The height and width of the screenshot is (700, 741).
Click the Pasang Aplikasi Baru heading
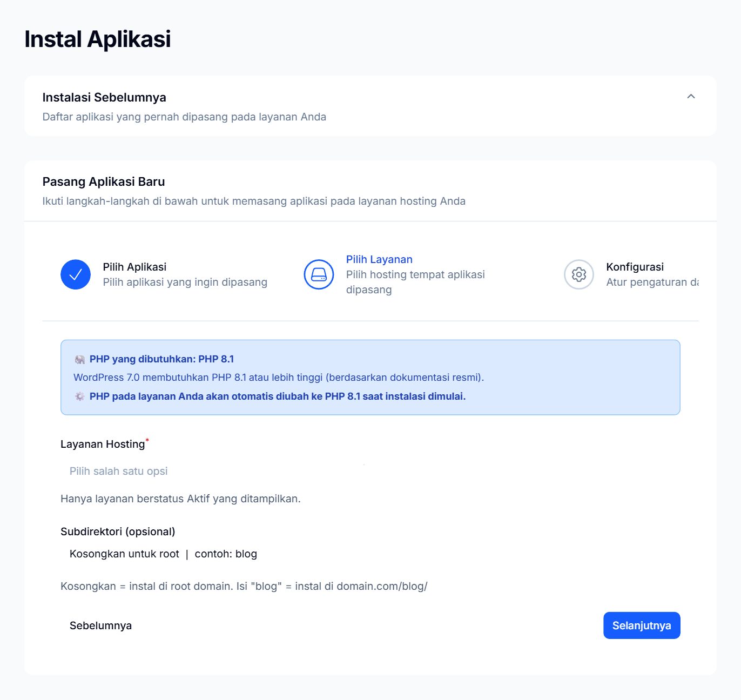[x=104, y=181]
